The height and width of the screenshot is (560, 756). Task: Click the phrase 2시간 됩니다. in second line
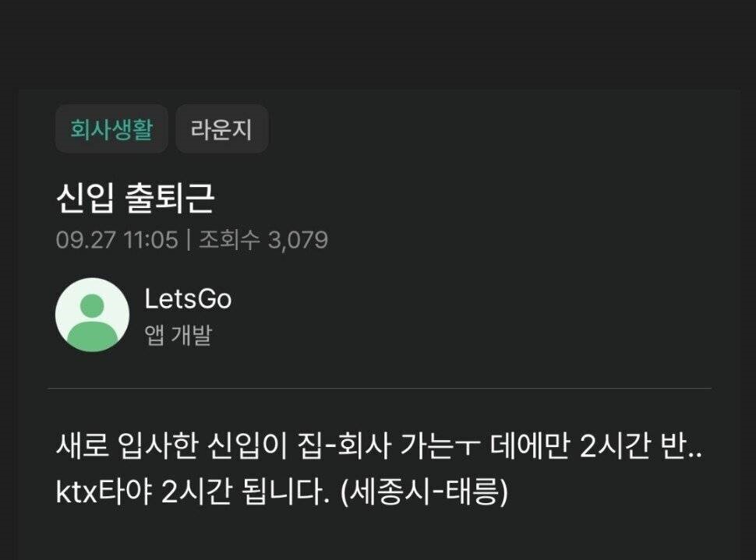[x=246, y=492]
